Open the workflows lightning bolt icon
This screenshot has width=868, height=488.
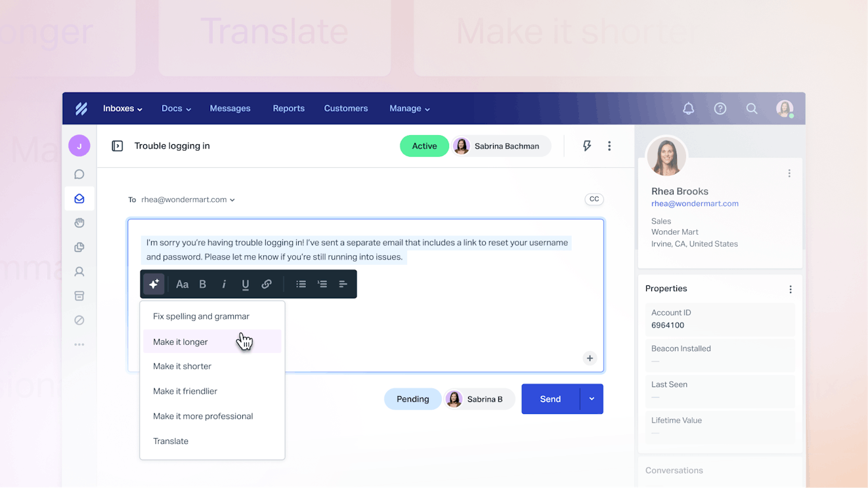587,146
